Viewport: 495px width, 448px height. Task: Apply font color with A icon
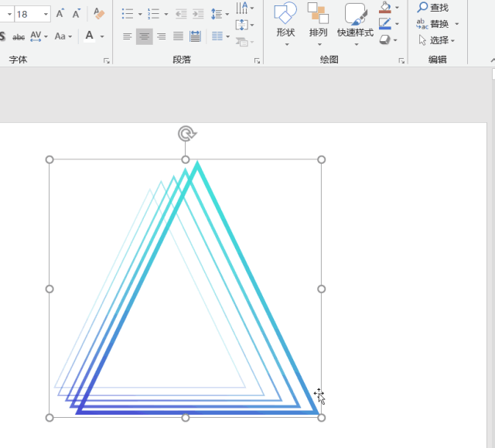point(90,36)
